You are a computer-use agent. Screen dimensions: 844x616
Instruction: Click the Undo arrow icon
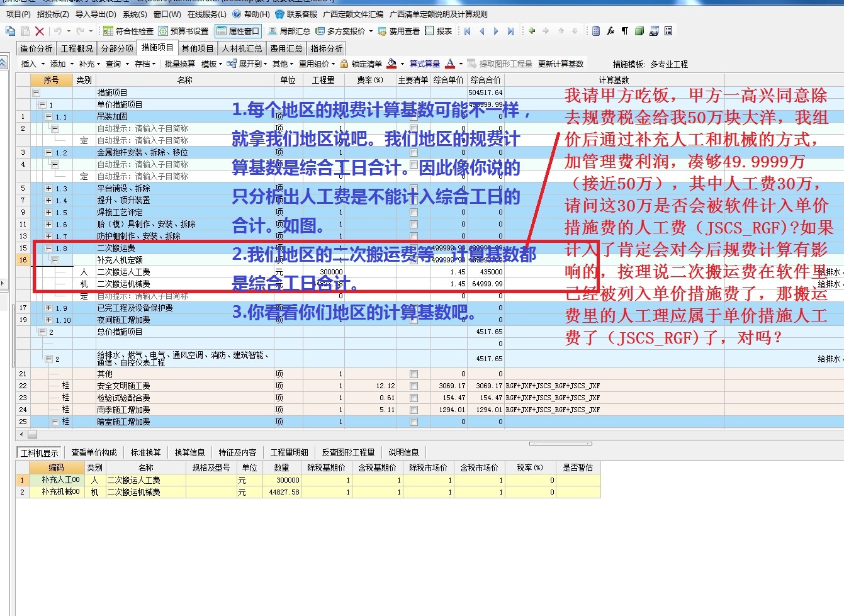[x=57, y=31]
